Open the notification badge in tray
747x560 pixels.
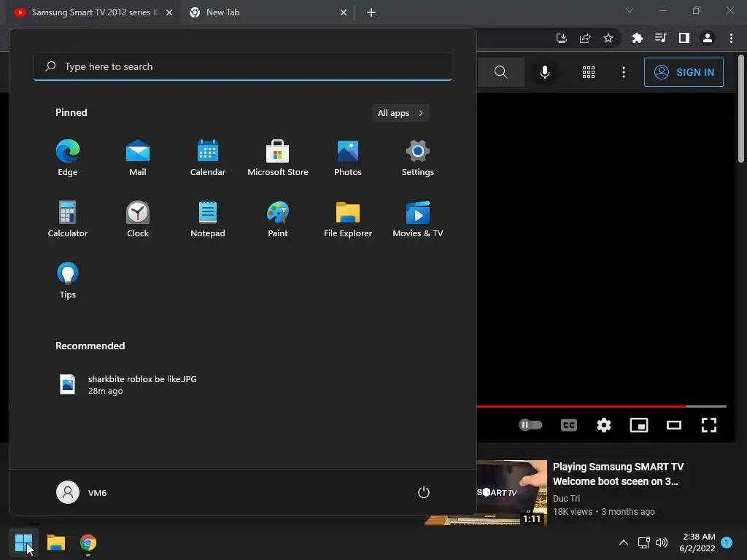[727, 542]
